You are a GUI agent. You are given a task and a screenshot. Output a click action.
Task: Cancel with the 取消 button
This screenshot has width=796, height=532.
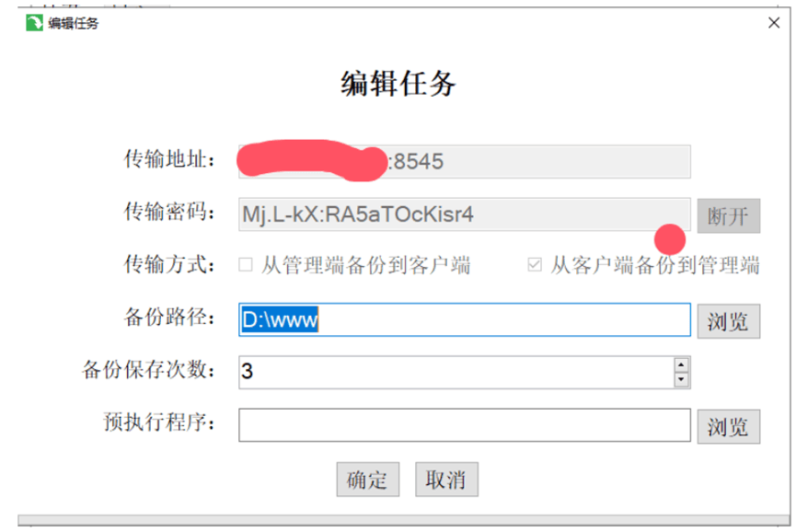446,480
